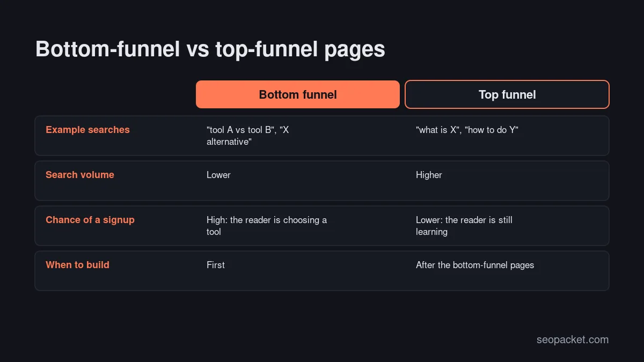The width and height of the screenshot is (644, 362).
Task: Click the 'Lower' search volume cell
Action: 218,175
